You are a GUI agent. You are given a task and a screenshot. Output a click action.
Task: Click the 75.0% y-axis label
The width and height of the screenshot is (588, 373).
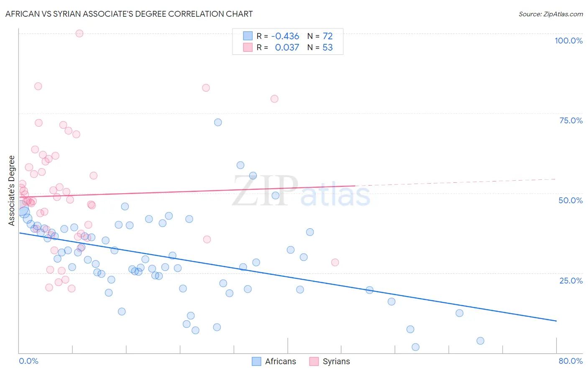click(571, 120)
